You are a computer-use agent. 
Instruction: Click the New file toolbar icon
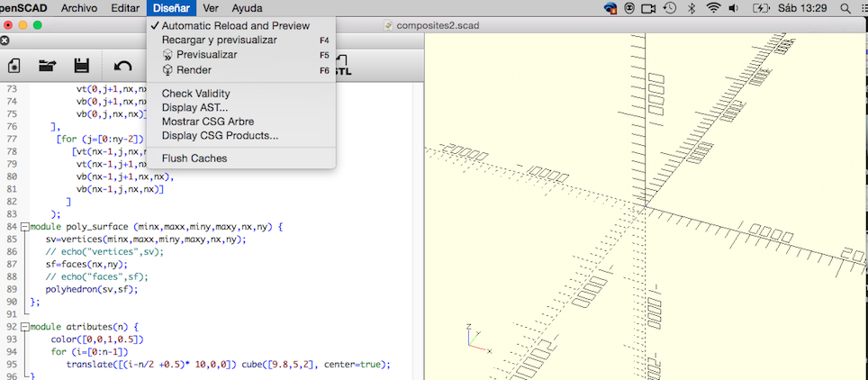click(14, 66)
